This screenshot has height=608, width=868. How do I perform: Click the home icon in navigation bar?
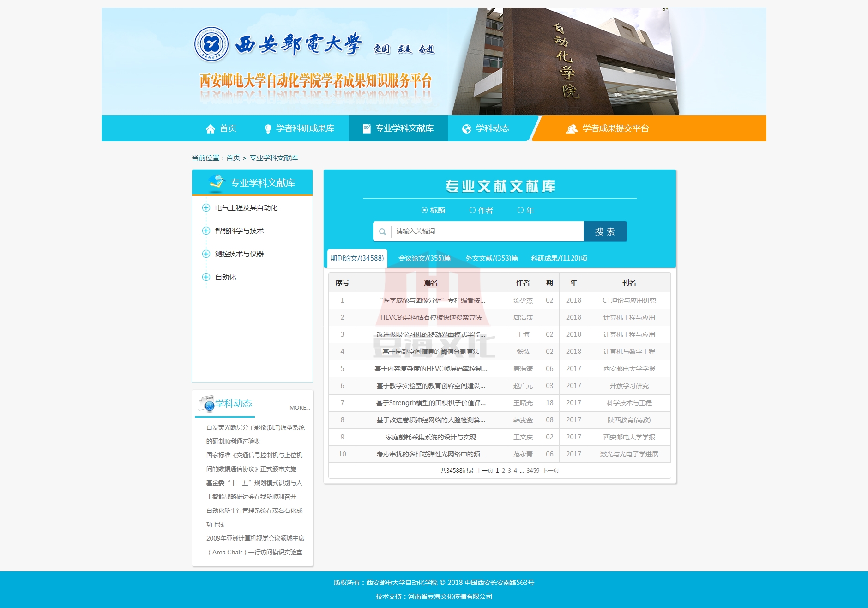[211, 129]
